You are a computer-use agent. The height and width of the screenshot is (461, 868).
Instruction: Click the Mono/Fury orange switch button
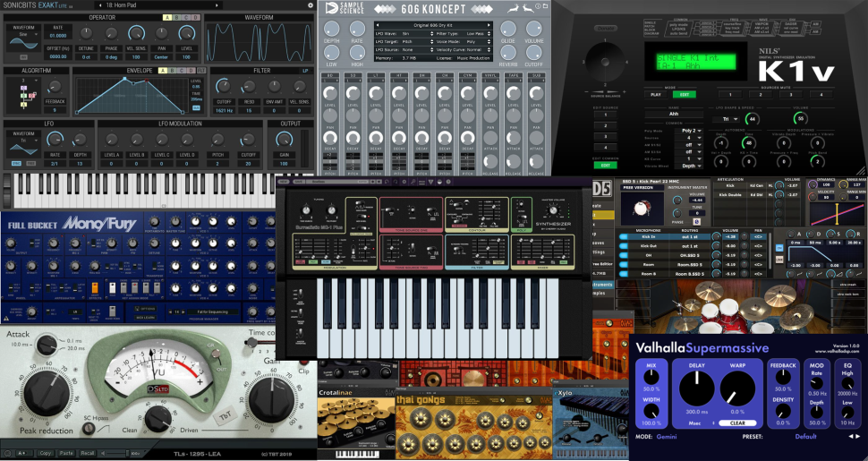point(94,287)
